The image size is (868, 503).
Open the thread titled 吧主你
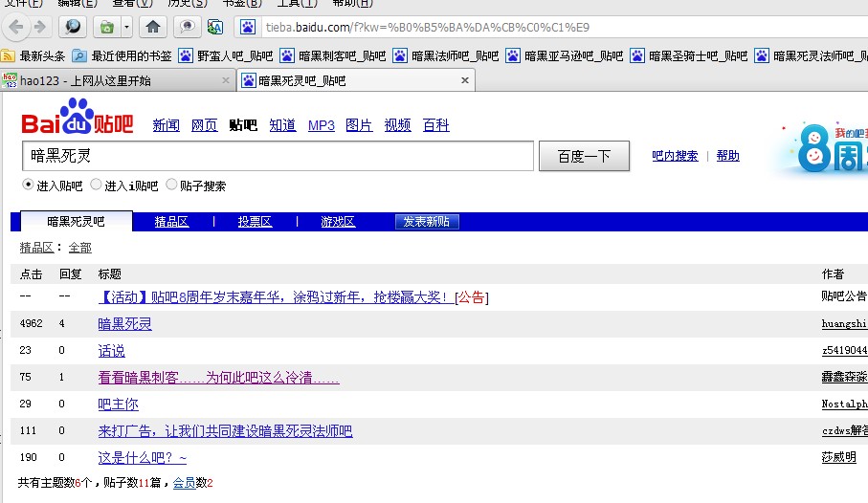(118, 405)
